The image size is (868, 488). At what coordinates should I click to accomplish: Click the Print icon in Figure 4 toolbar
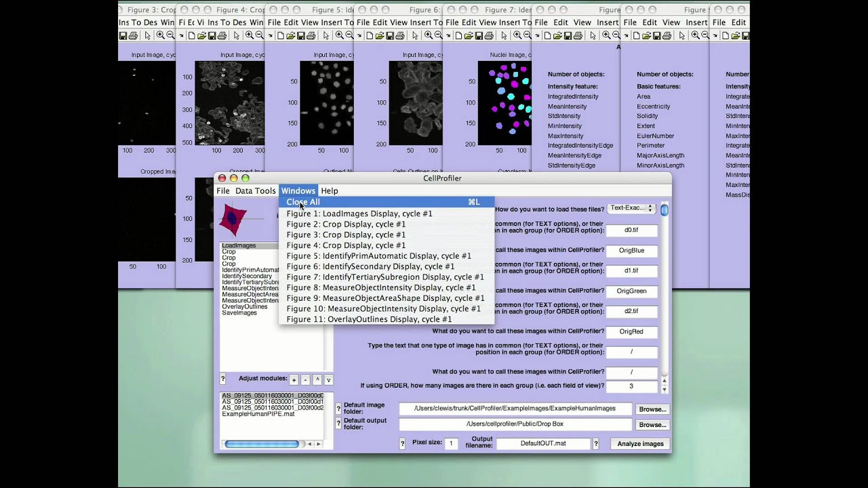click(x=222, y=35)
